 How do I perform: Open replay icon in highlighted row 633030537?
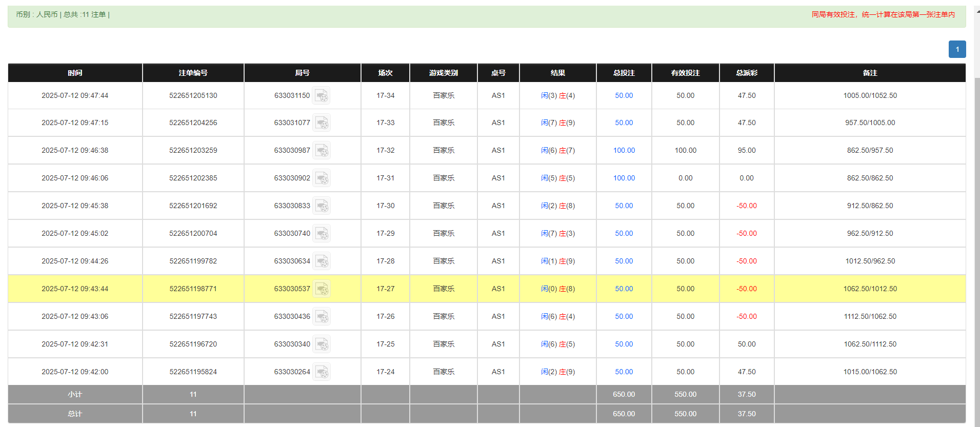coord(322,289)
